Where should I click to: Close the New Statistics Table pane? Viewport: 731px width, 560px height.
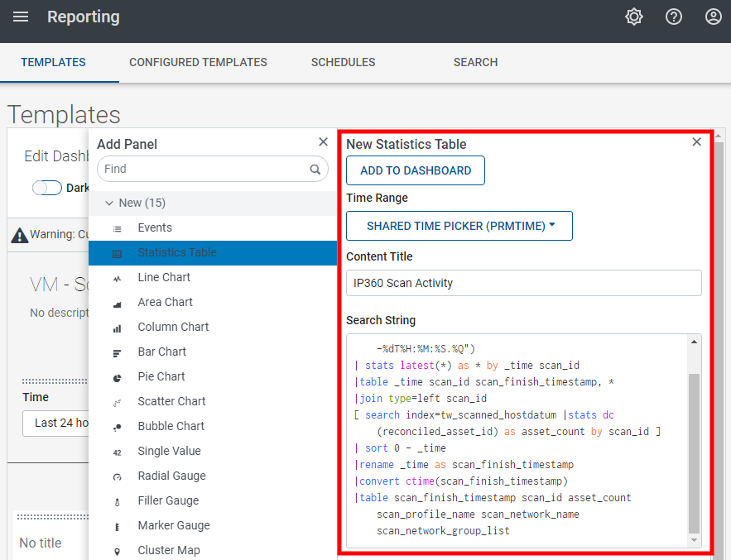click(x=696, y=141)
